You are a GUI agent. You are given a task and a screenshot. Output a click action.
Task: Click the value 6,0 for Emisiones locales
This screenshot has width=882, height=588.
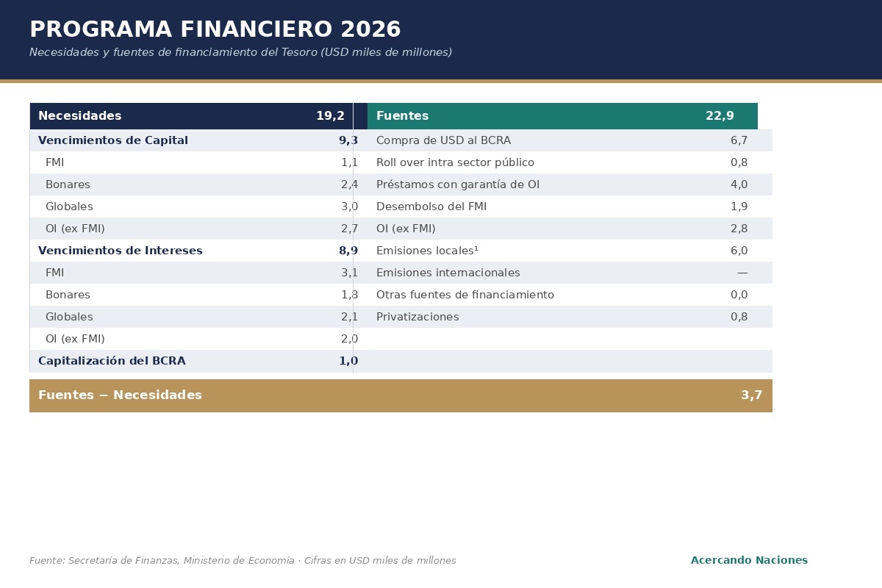[739, 251]
